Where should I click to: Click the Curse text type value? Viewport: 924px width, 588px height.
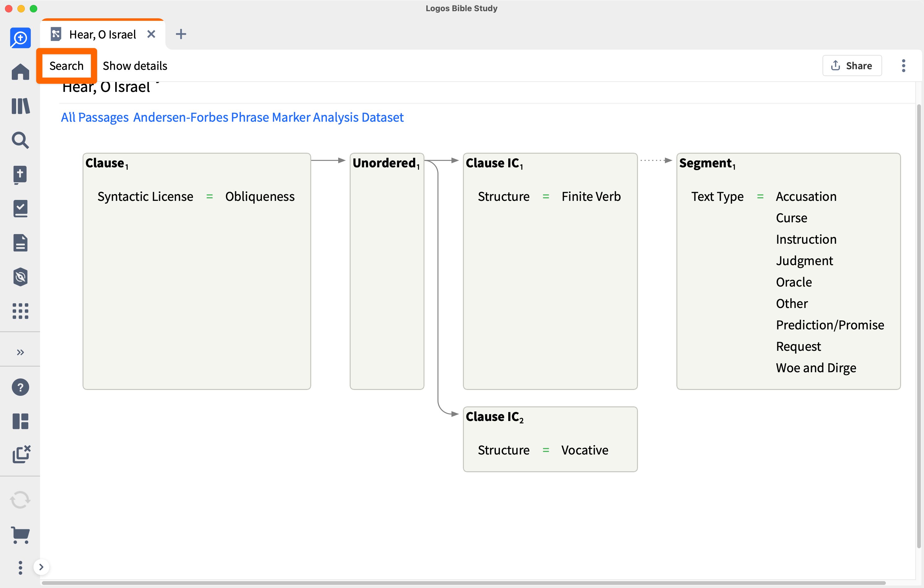791,218
